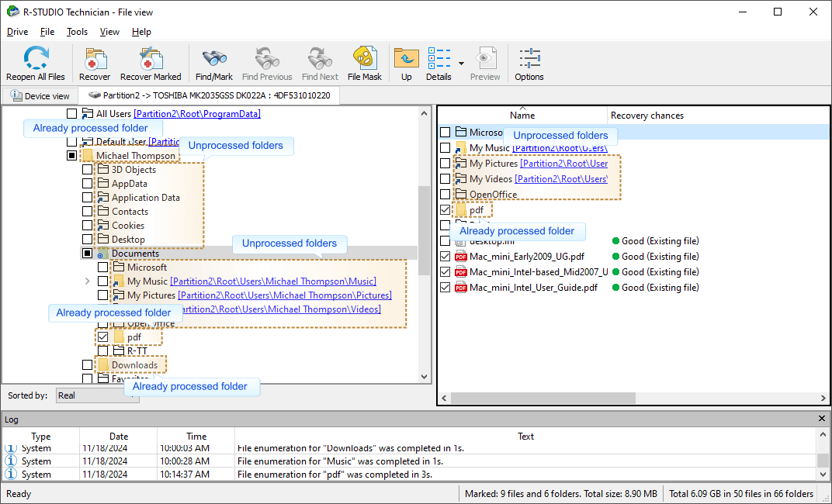This screenshot has width=832, height=504.
Task: Select the Documents folder in tree
Action: pyautogui.click(x=135, y=254)
